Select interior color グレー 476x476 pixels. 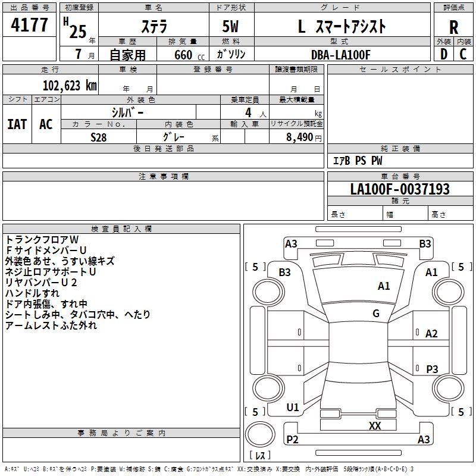pyautogui.click(x=174, y=137)
